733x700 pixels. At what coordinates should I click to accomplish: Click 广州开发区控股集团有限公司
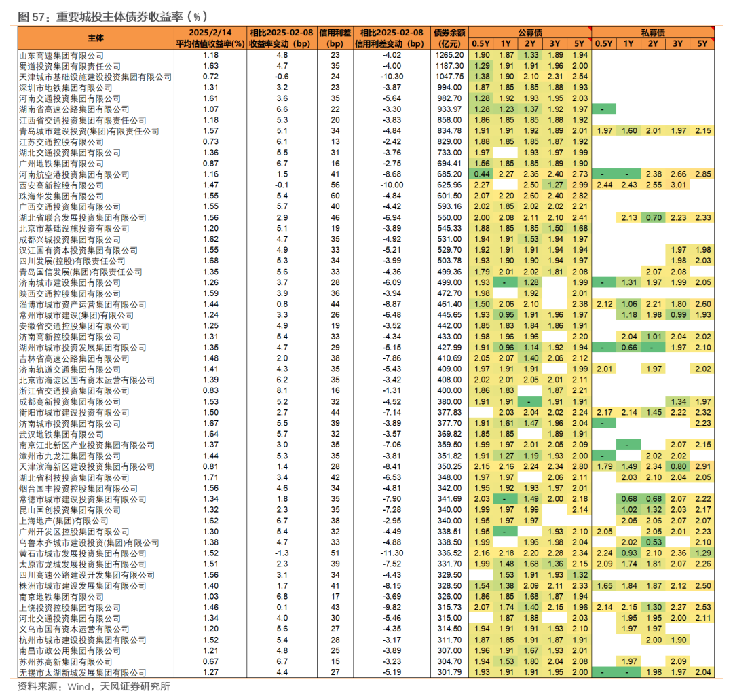74,532
